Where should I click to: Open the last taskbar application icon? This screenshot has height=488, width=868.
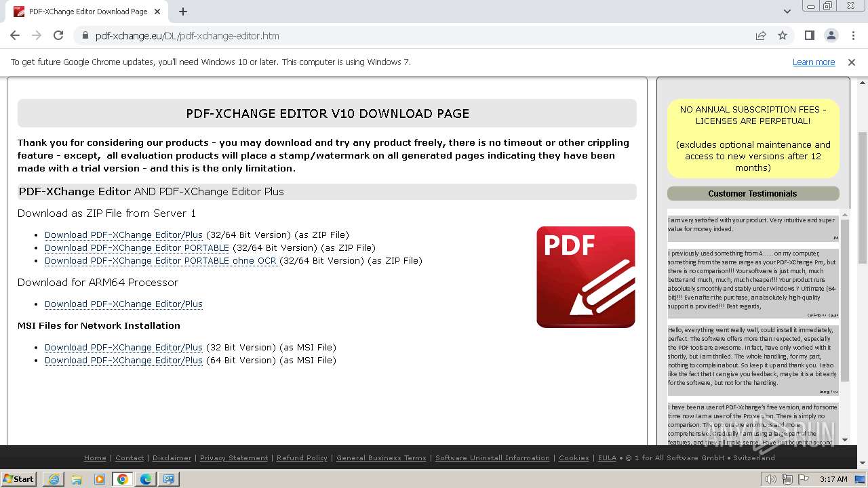(169, 479)
